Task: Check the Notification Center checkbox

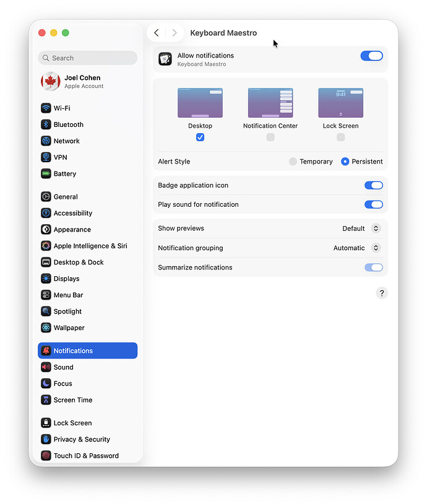Action: tap(270, 137)
